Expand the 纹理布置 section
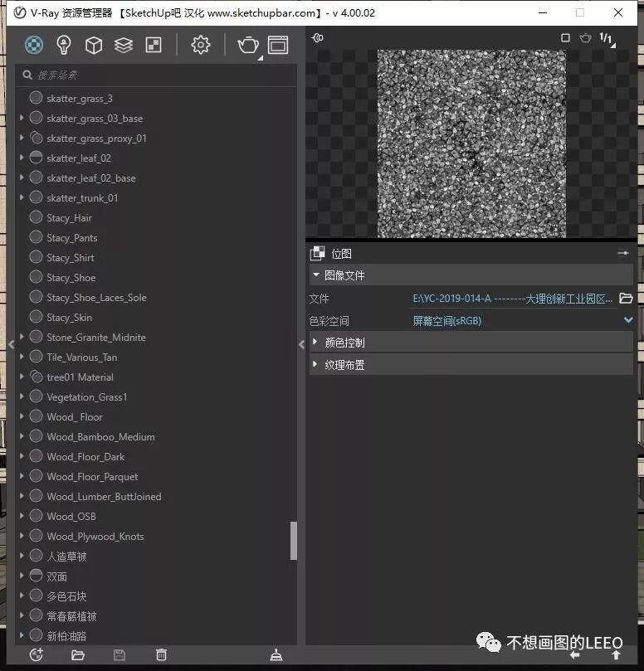The image size is (644, 671). (x=315, y=364)
